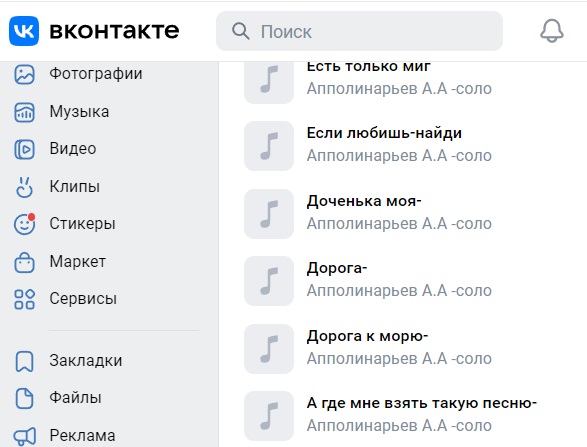Click the VK logo icon
The image size is (587, 447).
click(x=24, y=31)
